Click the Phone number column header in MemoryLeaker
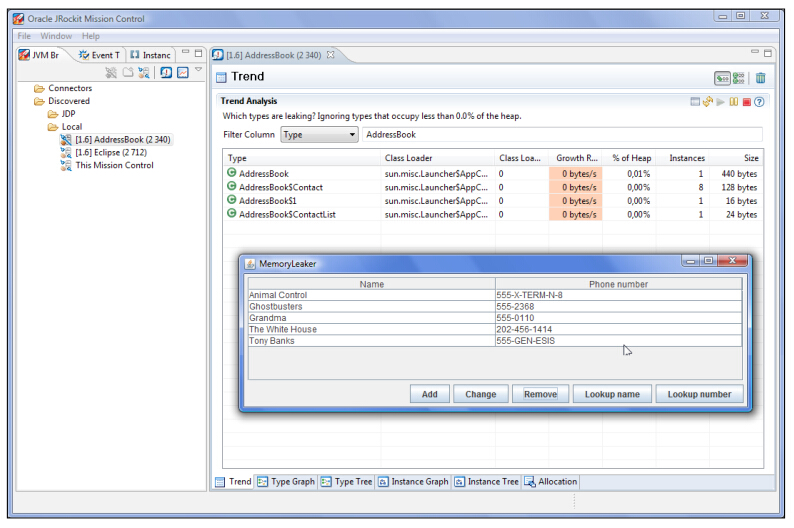794x528 pixels. (618, 284)
